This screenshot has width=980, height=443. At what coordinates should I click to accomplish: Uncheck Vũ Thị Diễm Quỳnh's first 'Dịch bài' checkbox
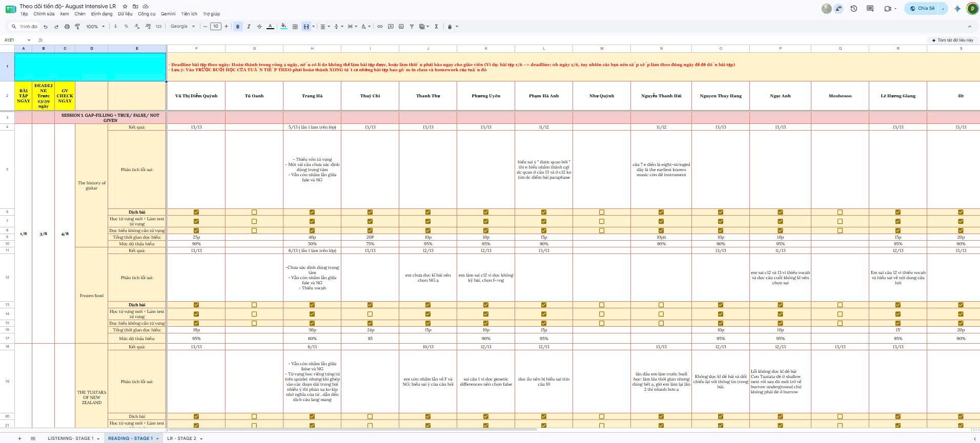click(x=196, y=212)
